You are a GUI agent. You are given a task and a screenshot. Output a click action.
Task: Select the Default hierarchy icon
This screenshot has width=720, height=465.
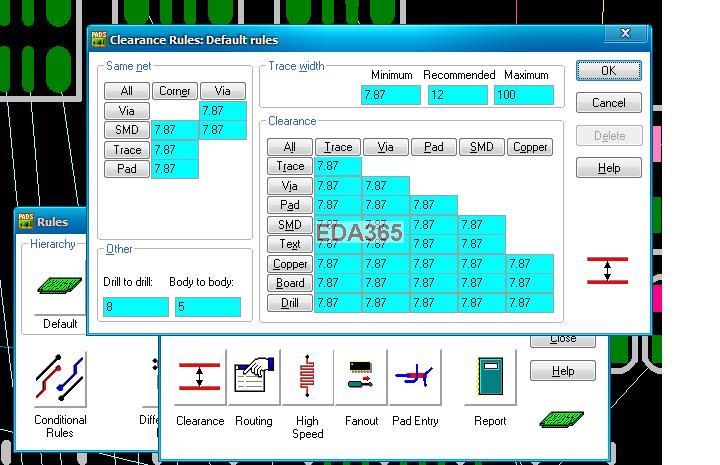click(x=60, y=287)
